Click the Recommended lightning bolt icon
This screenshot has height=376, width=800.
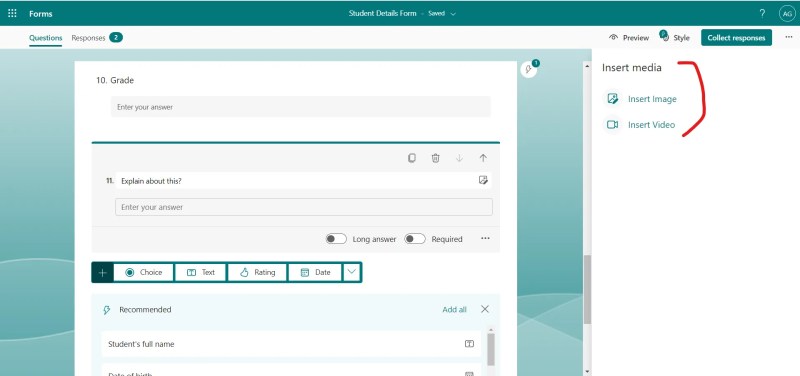[107, 310]
